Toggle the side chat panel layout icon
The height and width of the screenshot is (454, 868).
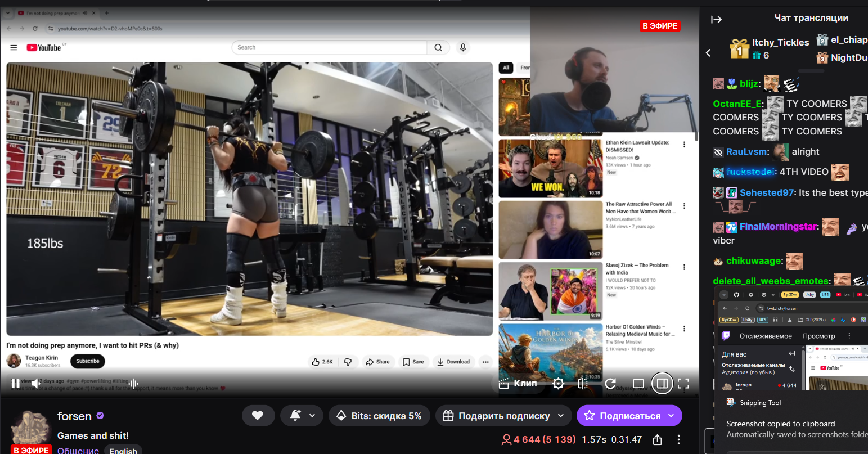pyautogui.click(x=662, y=384)
